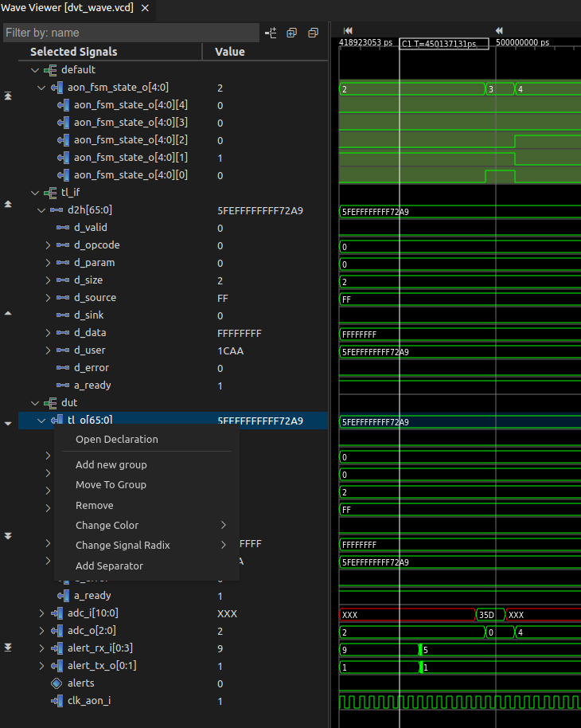Expand the d_opcode signal
Screen dimensions: 581x728
[x=48, y=245]
